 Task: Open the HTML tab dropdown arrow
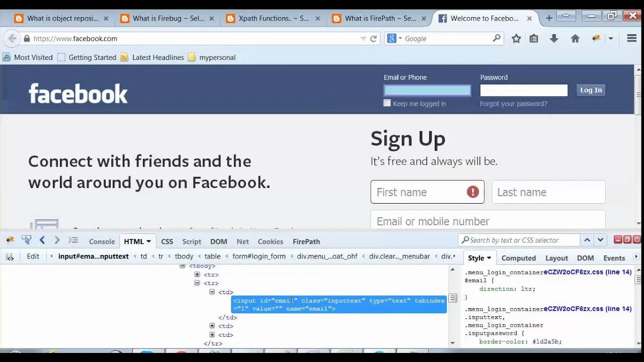coord(148,242)
